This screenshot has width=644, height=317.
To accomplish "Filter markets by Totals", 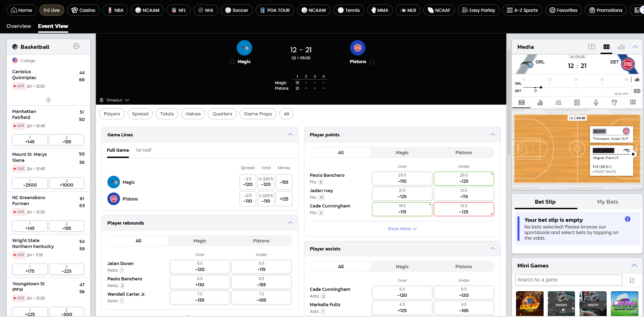I will point(167,114).
